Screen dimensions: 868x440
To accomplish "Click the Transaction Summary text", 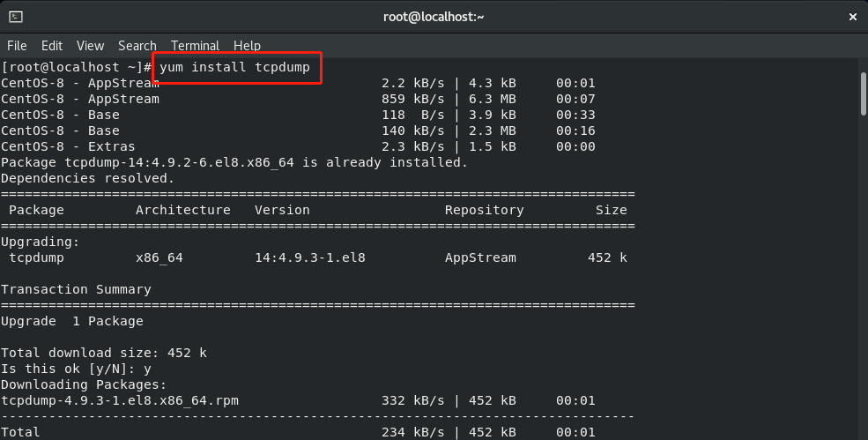I will pyautogui.click(x=76, y=290).
